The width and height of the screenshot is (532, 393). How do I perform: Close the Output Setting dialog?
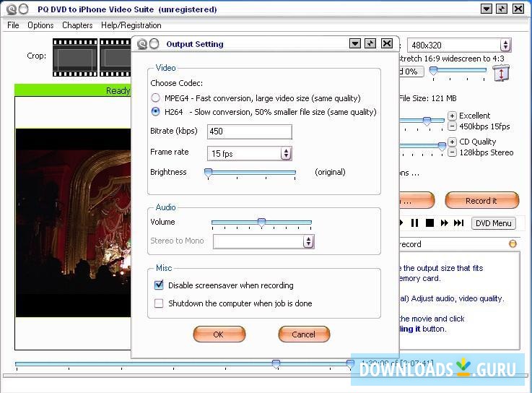tap(387, 43)
